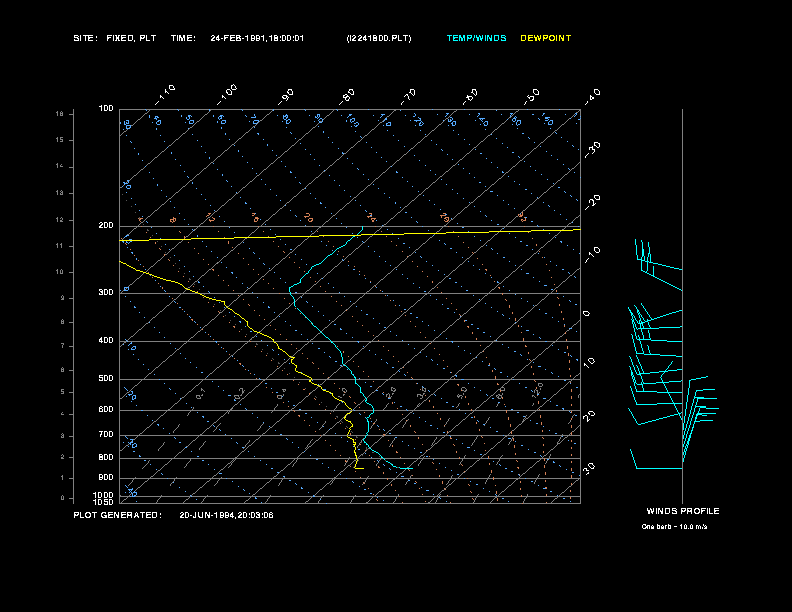Image resolution: width=792 pixels, height=612 pixels.
Task: Click the "PLOT GENERATED:" label
Action: point(118,515)
